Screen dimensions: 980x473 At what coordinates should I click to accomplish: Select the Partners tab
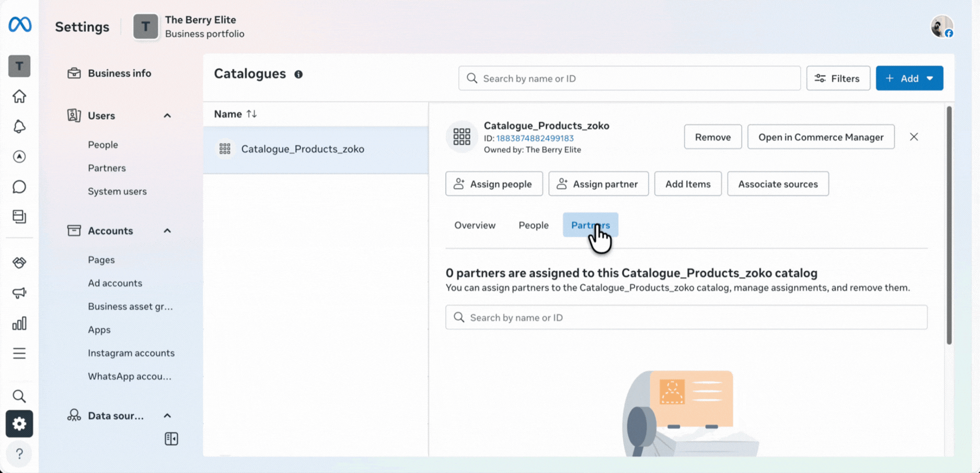click(591, 225)
